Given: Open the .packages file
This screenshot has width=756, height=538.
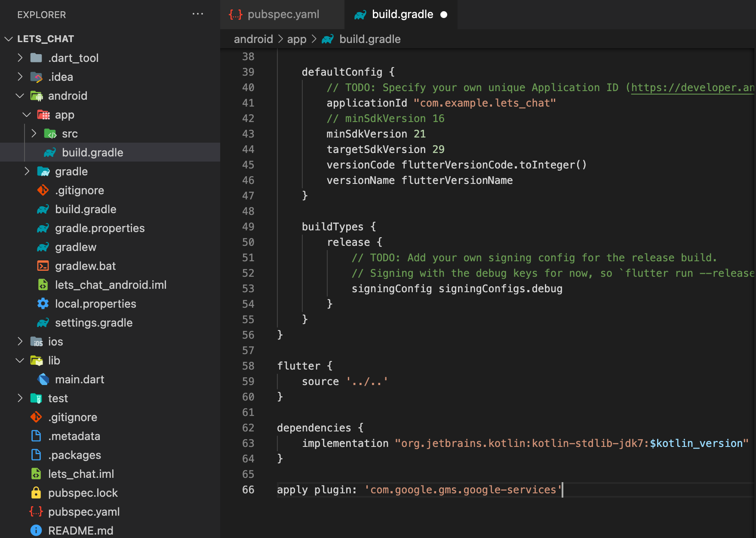Looking at the screenshot, I should tap(110, 455).
